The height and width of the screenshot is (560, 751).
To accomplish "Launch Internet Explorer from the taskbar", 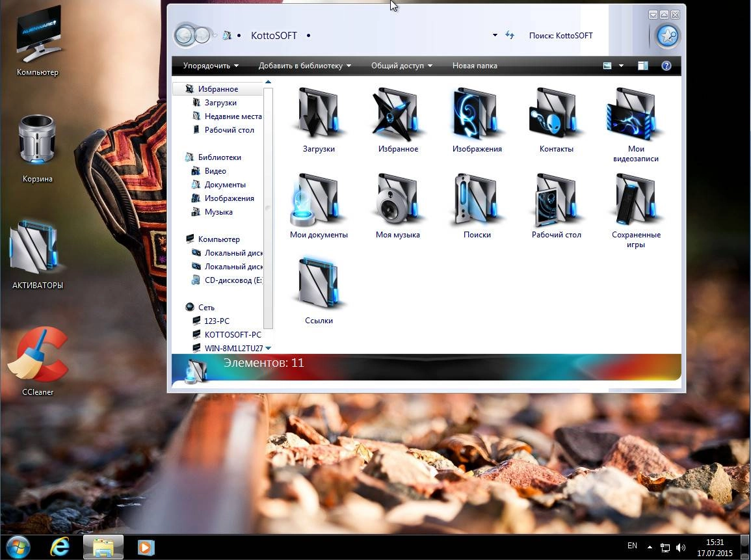I will (60, 547).
